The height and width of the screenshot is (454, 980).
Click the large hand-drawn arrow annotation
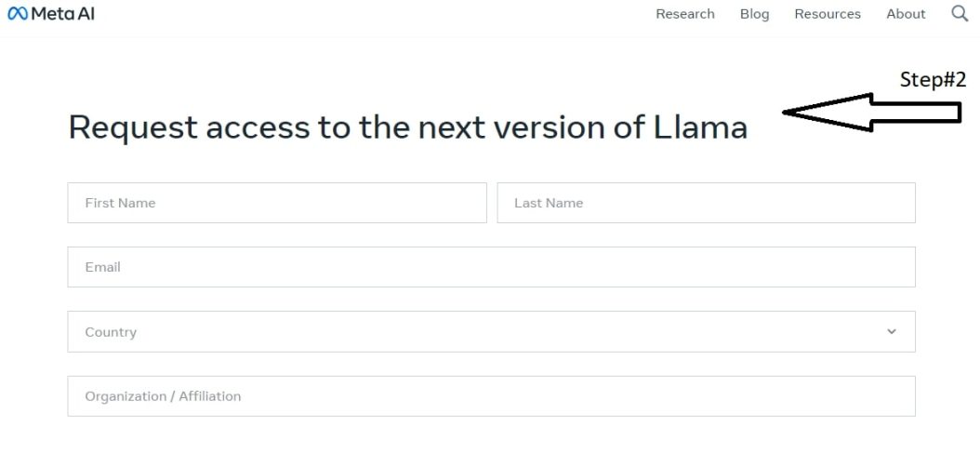click(872, 113)
